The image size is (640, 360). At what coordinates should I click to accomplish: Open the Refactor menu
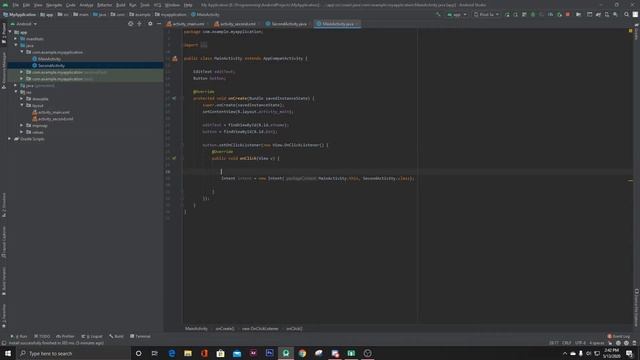pos(104,5)
